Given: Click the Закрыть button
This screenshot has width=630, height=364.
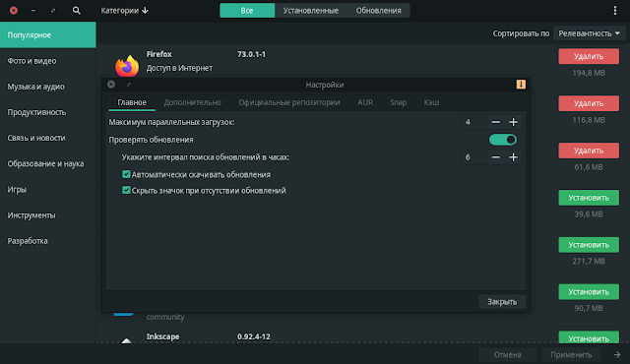Looking at the screenshot, I should pos(502,302).
